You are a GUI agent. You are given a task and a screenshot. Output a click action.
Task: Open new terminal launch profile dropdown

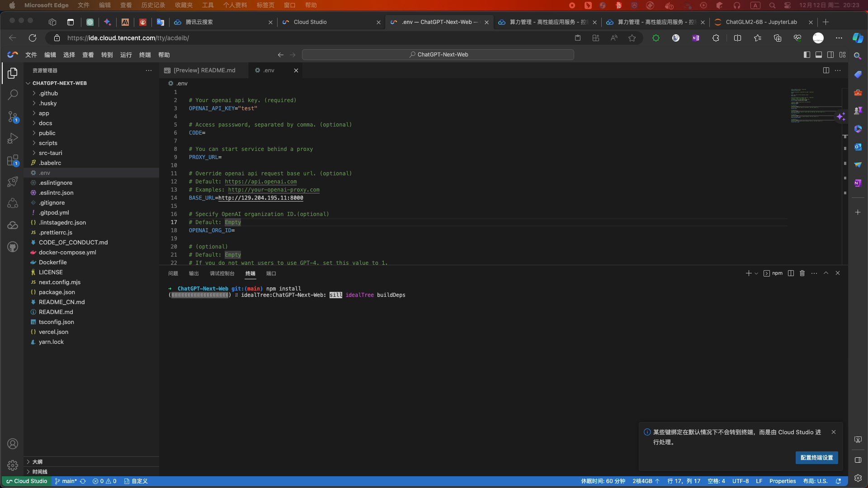pos(756,273)
